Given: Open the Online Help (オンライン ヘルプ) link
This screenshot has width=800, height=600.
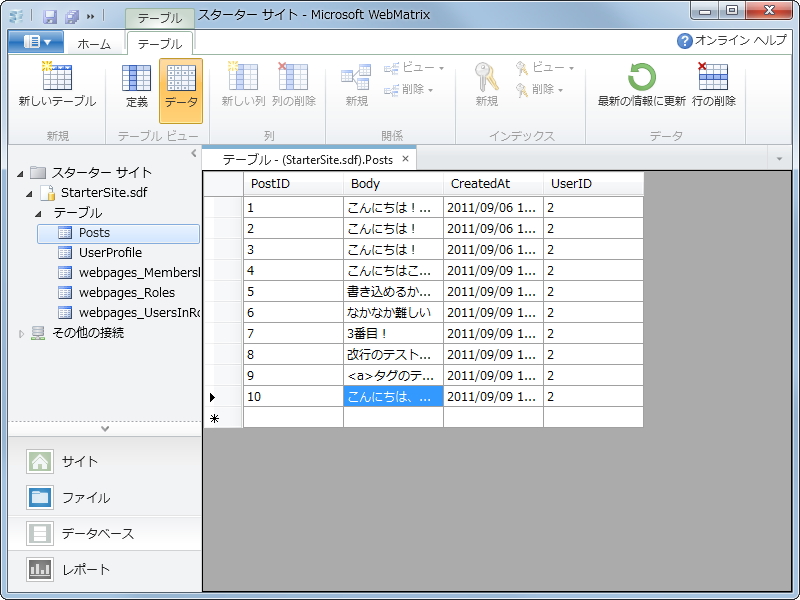Looking at the screenshot, I should click(732, 40).
